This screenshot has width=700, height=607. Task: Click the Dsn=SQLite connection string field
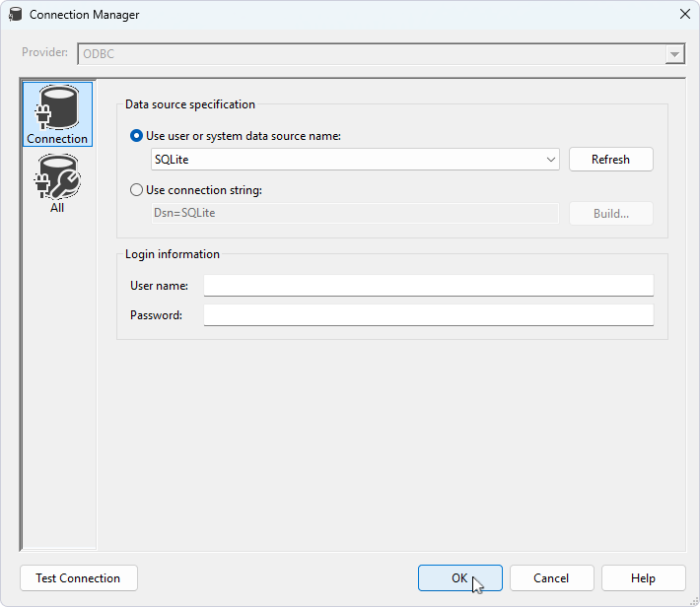click(x=354, y=213)
